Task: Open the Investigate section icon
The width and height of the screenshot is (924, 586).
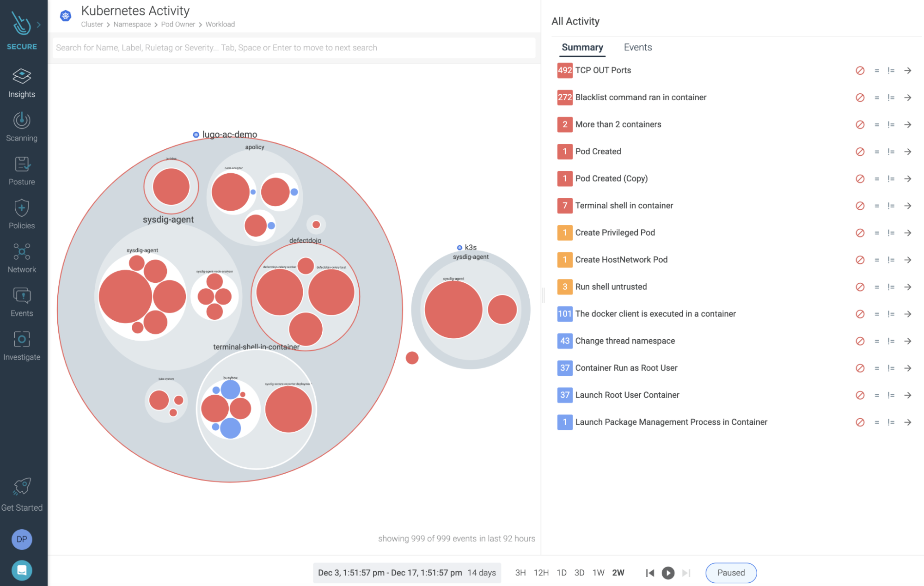Action: point(22,339)
